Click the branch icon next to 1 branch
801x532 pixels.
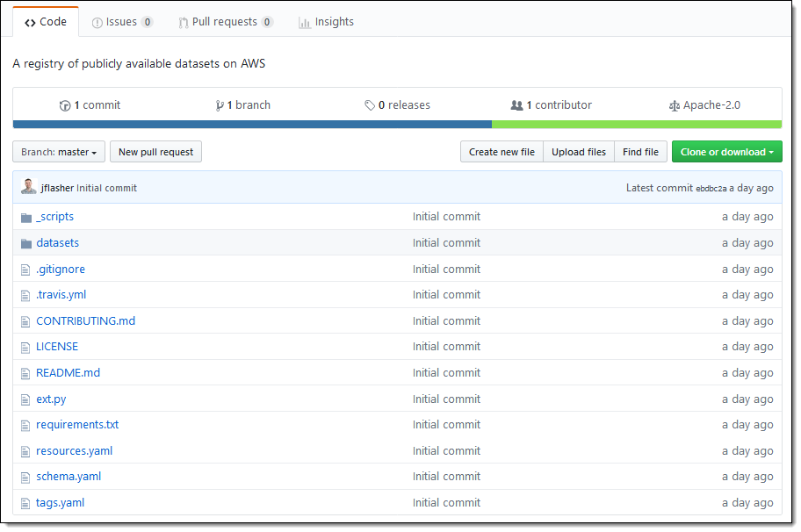click(220, 105)
